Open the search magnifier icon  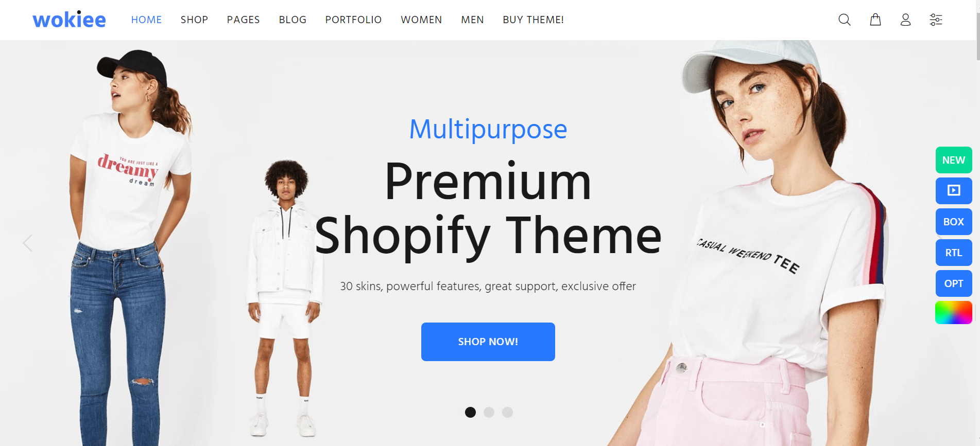coord(845,20)
